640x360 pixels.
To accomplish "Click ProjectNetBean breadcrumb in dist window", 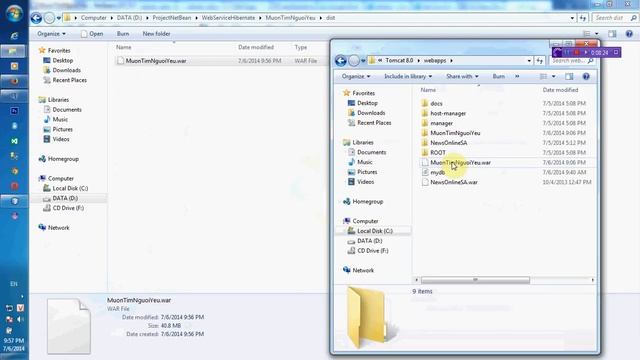I will coord(171,18).
